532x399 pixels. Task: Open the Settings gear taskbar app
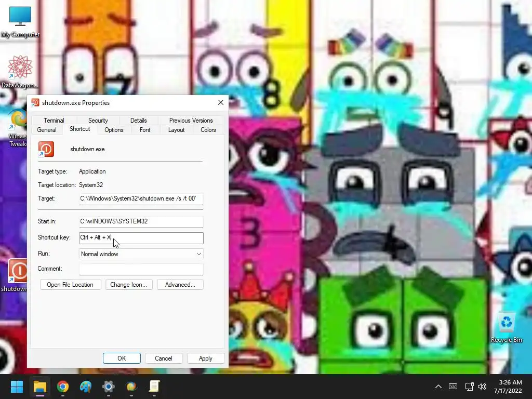[109, 387]
